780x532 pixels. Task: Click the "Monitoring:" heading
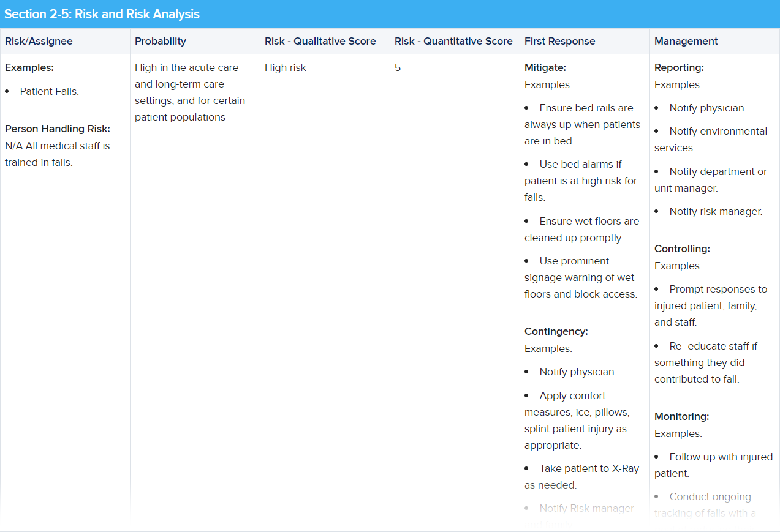682,416
